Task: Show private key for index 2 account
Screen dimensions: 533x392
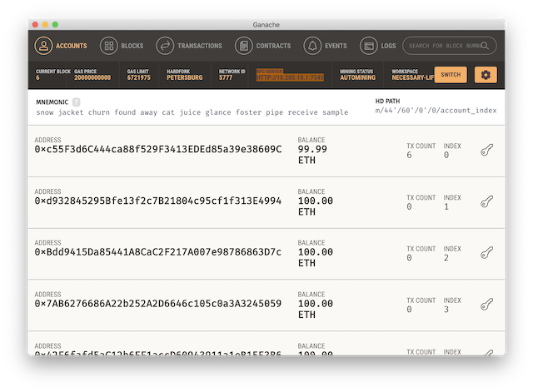Action: [x=486, y=253]
